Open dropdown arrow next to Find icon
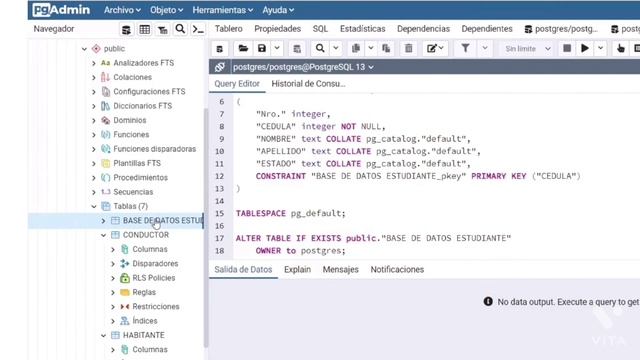Screen dimensions: 640x360 336,48
